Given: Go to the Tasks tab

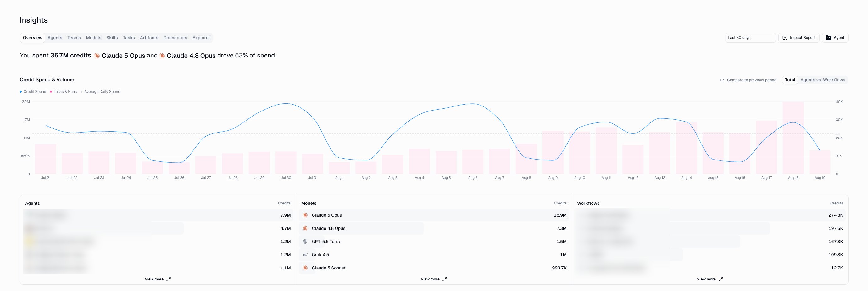Looking at the screenshot, I should (x=129, y=38).
